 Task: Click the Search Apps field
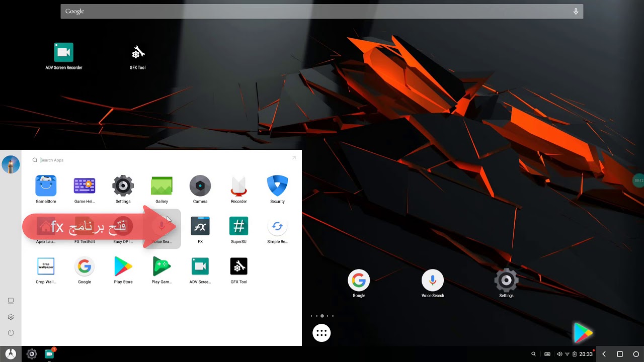click(x=161, y=160)
